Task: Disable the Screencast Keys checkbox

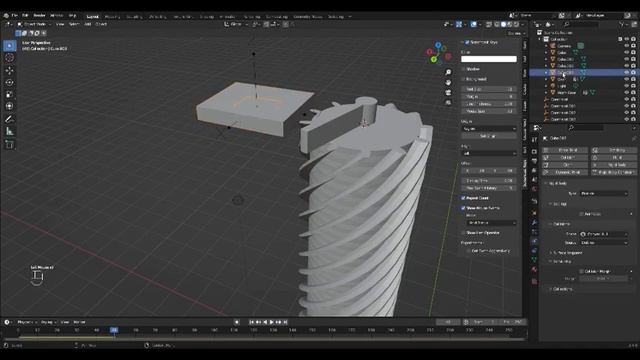Action: pos(467,42)
